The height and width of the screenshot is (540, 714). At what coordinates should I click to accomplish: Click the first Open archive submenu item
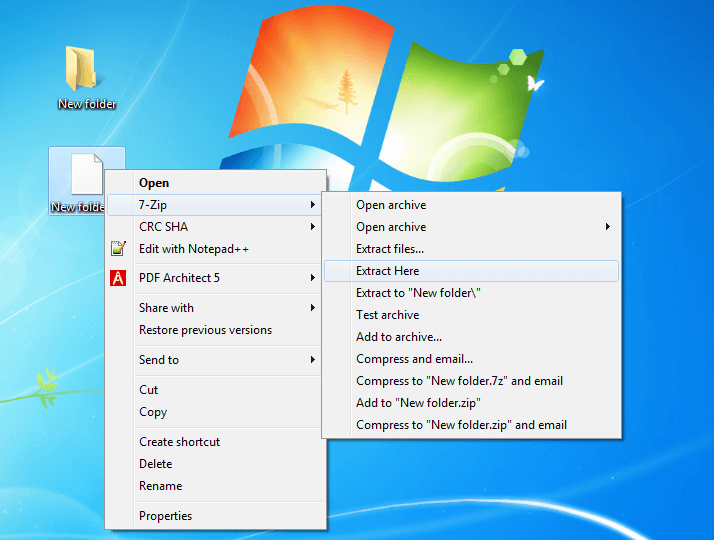click(x=471, y=205)
